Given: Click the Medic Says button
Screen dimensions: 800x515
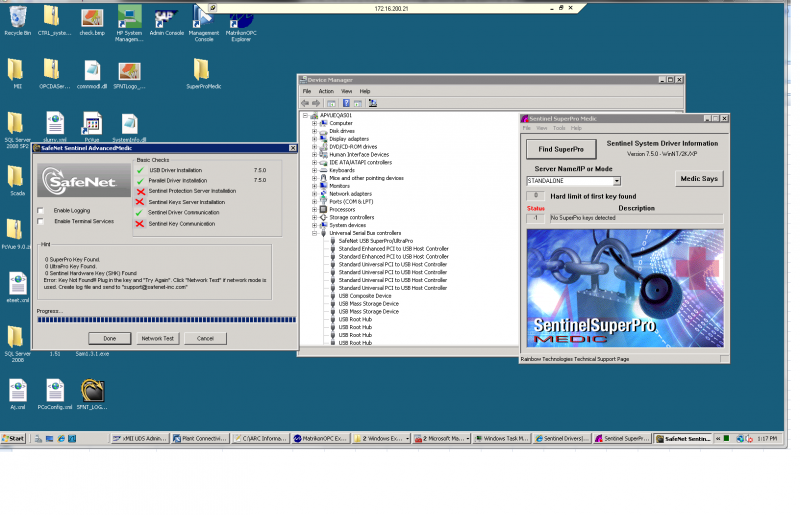Looking at the screenshot, I should pyautogui.click(x=699, y=179).
